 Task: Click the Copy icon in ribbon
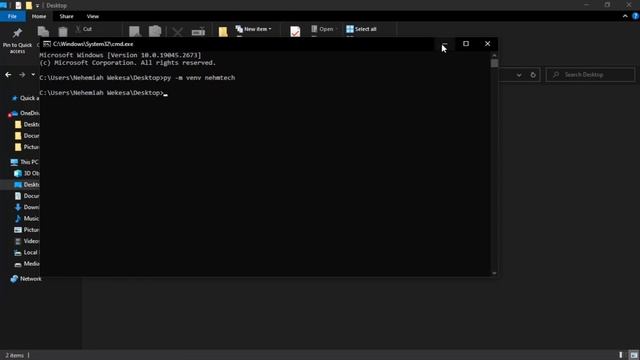(x=43, y=31)
